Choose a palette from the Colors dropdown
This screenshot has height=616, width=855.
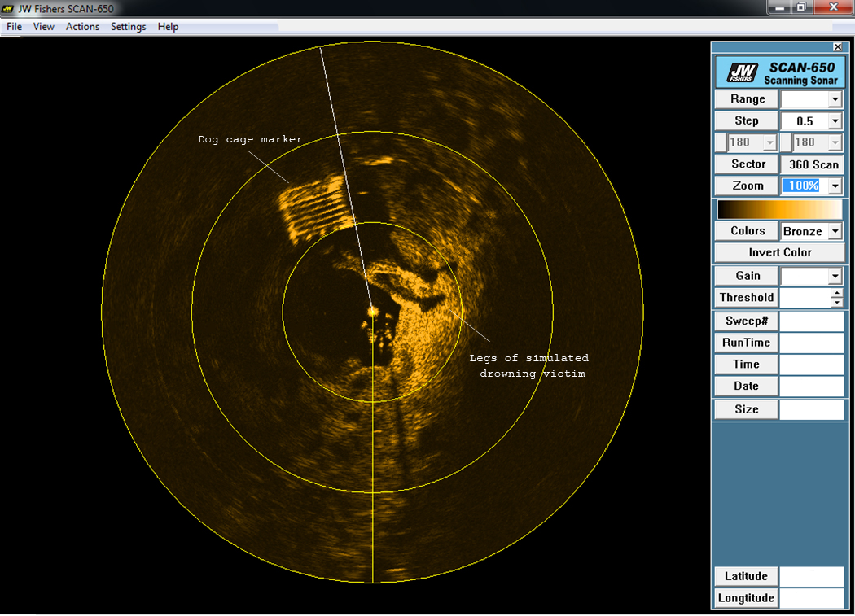835,232
